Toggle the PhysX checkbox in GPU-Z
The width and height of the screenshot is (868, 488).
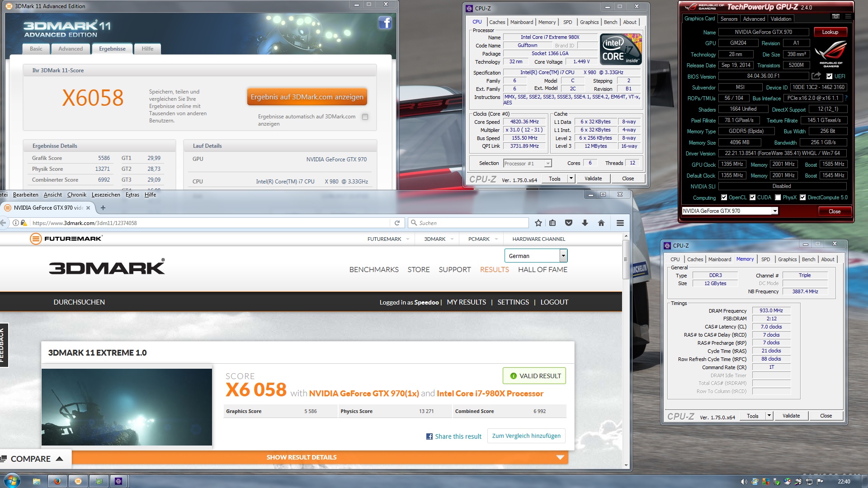778,197
